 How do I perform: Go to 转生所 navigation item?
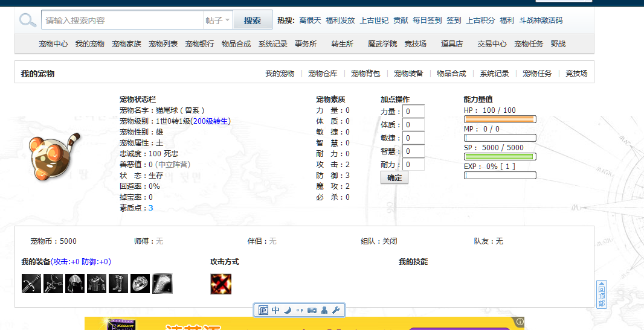(x=342, y=44)
